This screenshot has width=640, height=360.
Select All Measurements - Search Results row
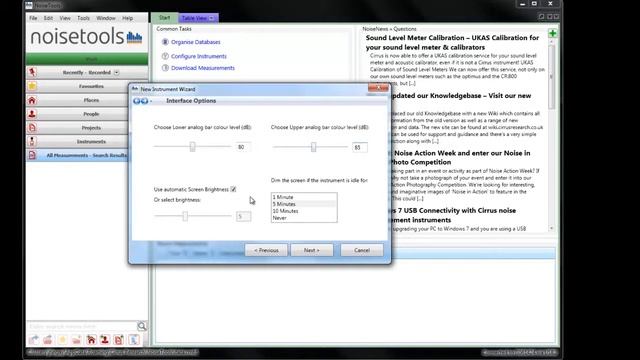coord(87,156)
